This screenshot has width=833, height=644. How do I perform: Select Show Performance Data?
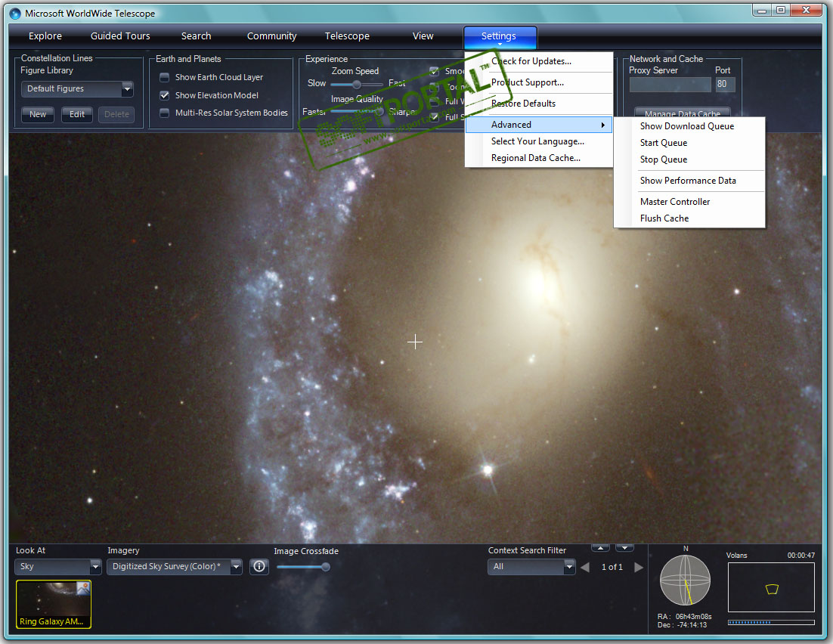pyautogui.click(x=689, y=181)
